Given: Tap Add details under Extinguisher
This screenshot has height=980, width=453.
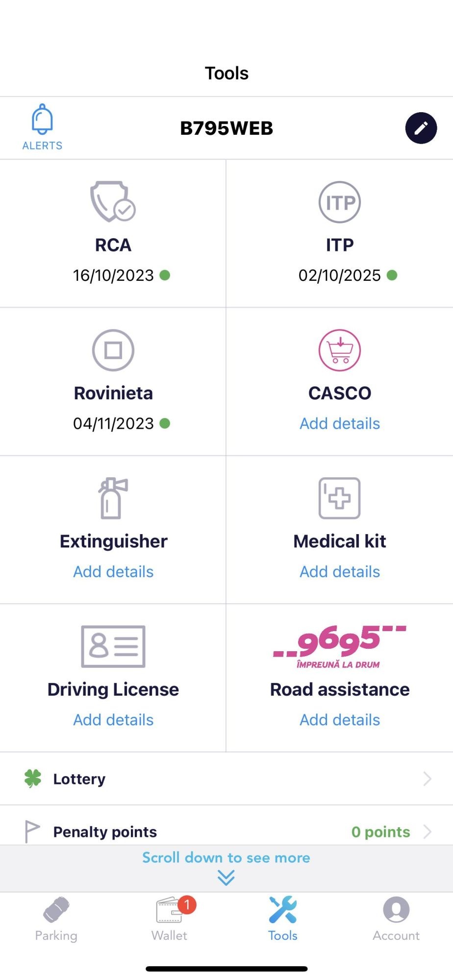Looking at the screenshot, I should click(x=113, y=572).
